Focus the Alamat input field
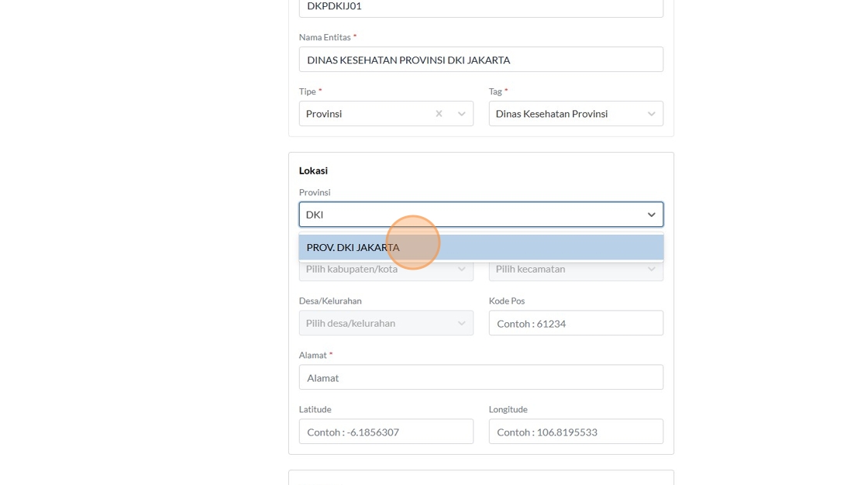 tap(480, 377)
